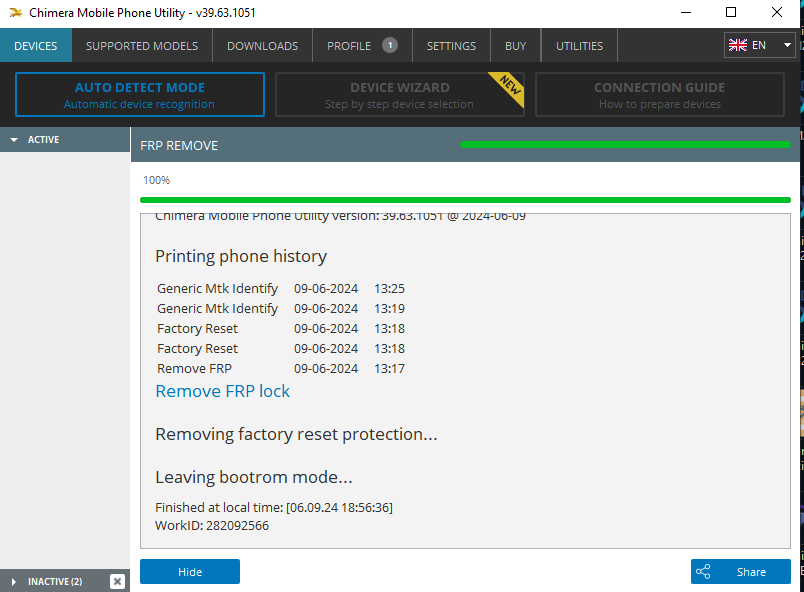Image resolution: width=804 pixels, height=592 pixels.
Task: Open the BUY tab
Action: [x=515, y=46]
